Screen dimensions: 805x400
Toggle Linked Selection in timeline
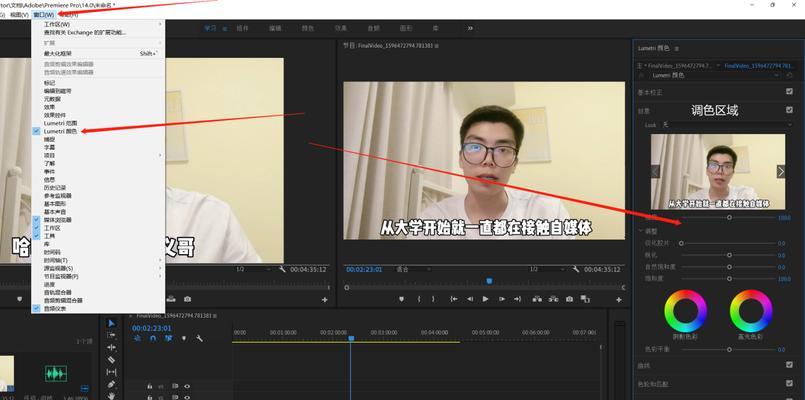pyautogui.click(x=168, y=338)
